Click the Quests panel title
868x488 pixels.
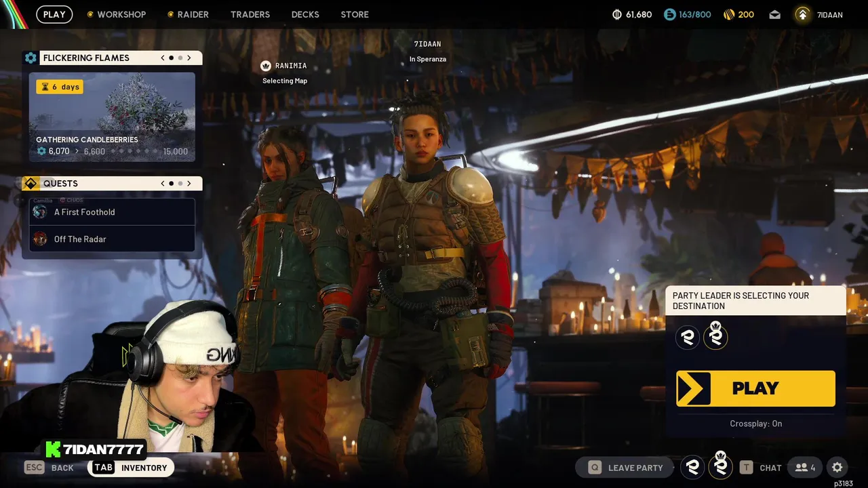[60, 184]
